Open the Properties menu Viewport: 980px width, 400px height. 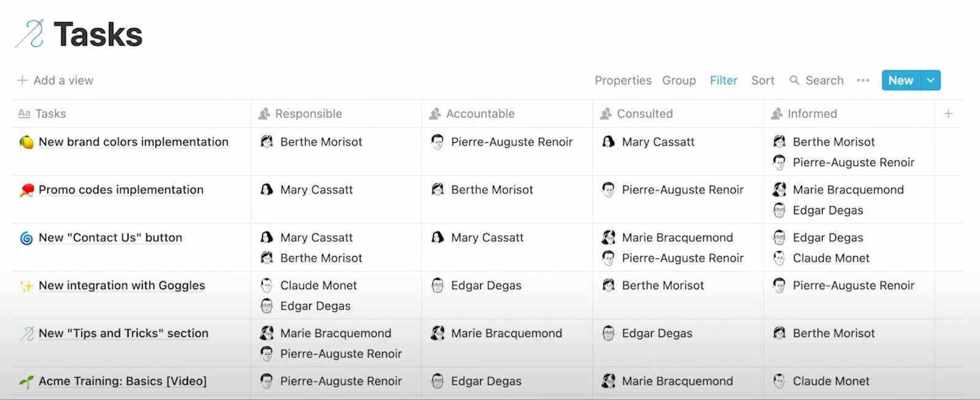pyautogui.click(x=623, y=80)
